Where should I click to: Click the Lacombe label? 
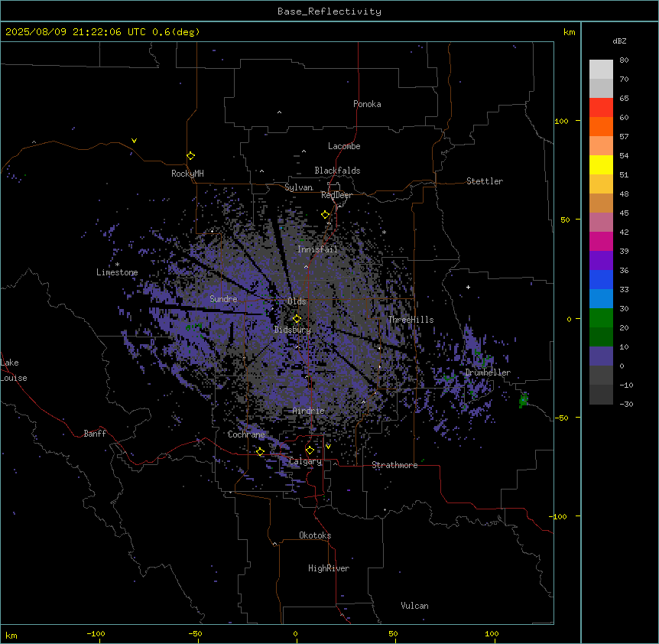[344, 146]
